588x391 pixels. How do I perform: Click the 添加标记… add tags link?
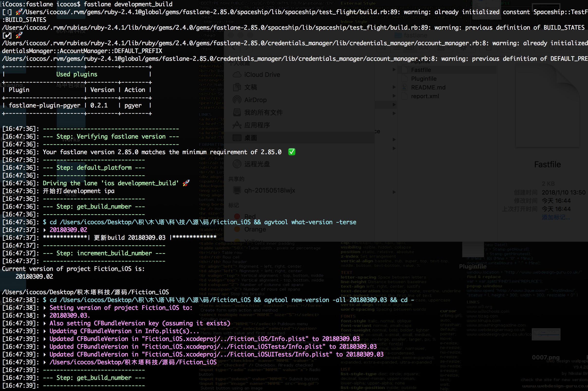pos(556,217)
